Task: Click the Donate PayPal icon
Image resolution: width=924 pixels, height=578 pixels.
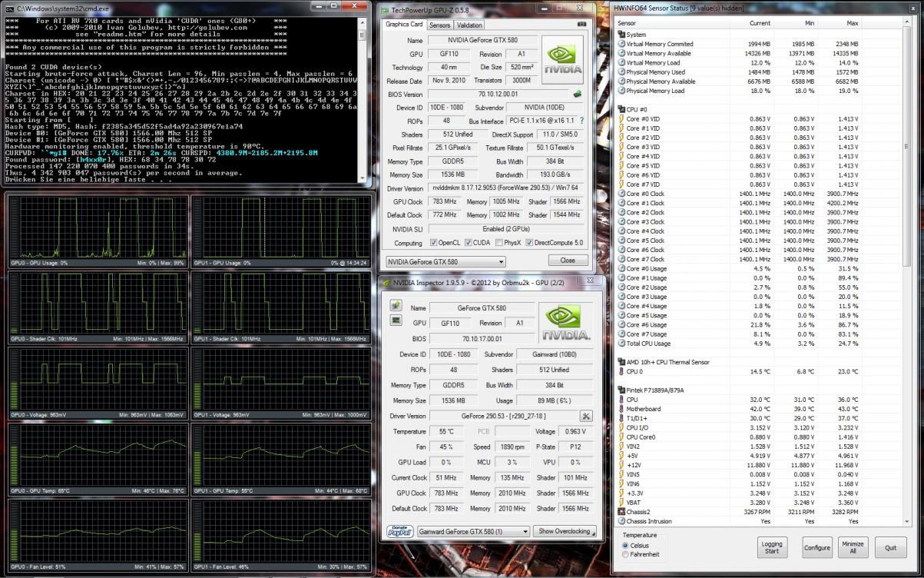Action: [400, 531]
